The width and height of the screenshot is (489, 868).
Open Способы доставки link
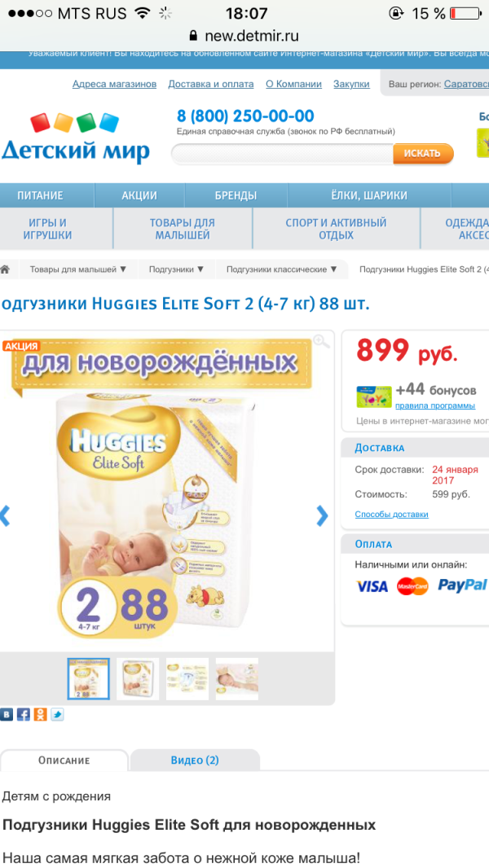point(391,515)
